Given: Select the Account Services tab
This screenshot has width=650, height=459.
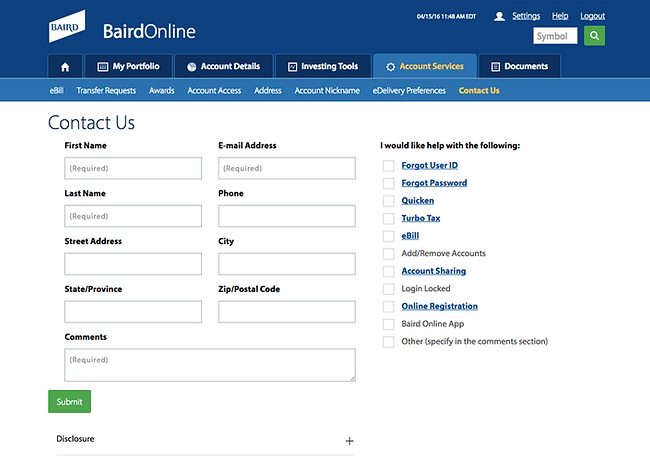Looking at the screenshot, I should pos(425,66).
